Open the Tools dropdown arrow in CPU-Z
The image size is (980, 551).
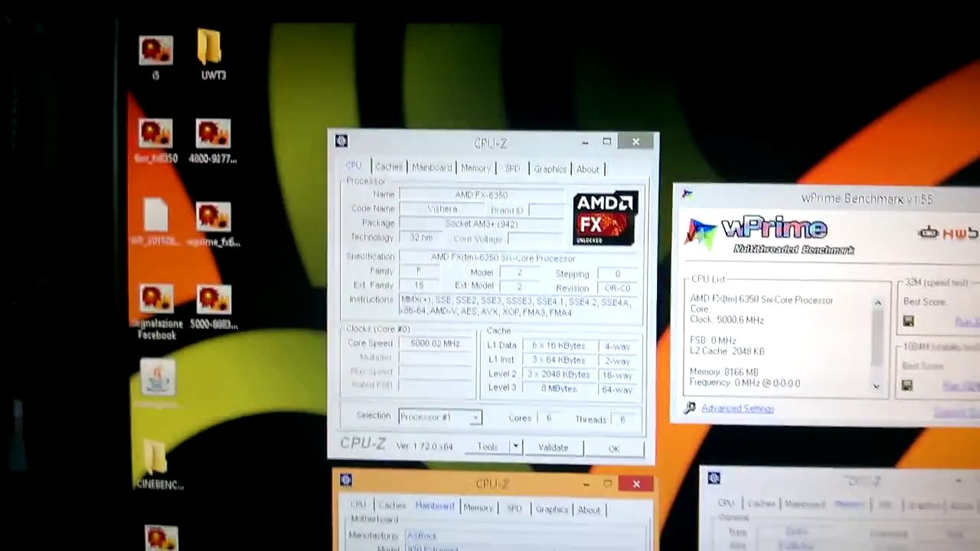tap(515, 446)
